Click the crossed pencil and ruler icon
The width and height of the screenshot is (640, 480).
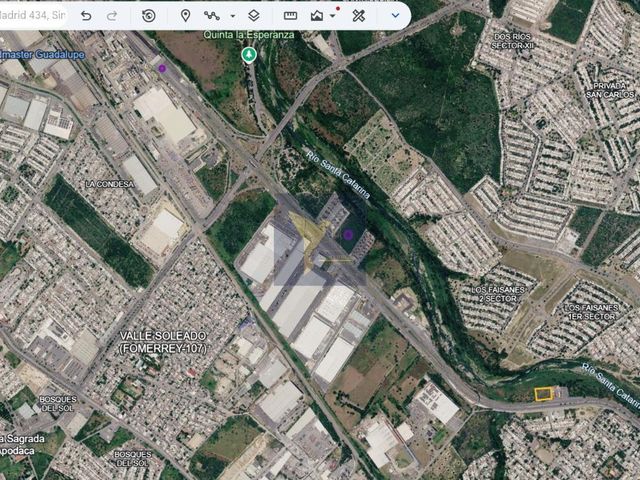click(358, 16)
